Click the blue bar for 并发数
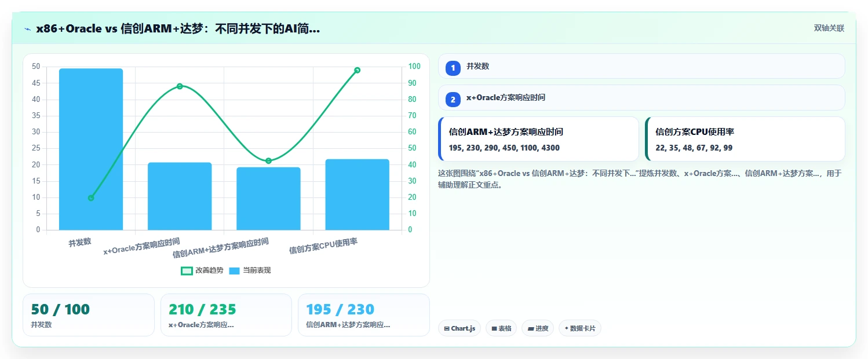The width and height of the screenshot is (868, 359). [x=91, y=149]
